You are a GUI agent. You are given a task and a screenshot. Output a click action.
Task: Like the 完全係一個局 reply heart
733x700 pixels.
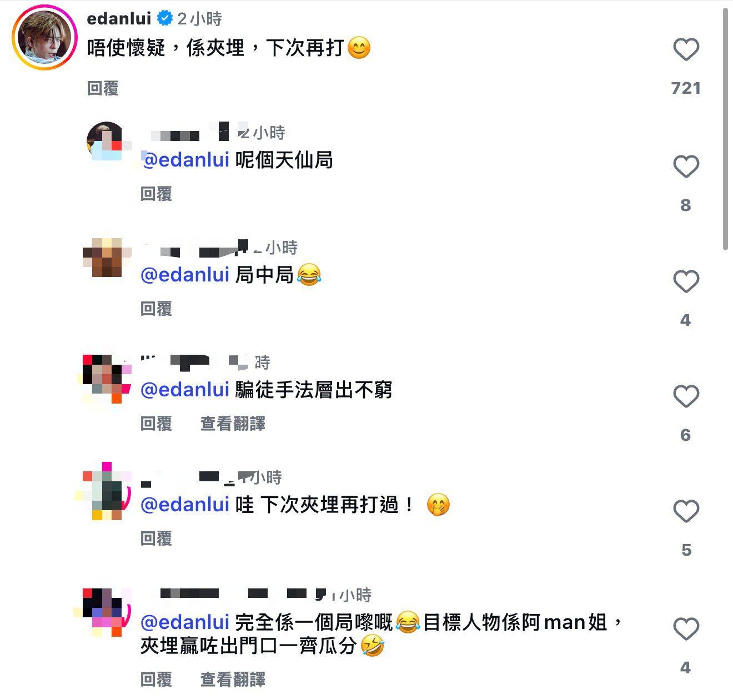(686, 629)
